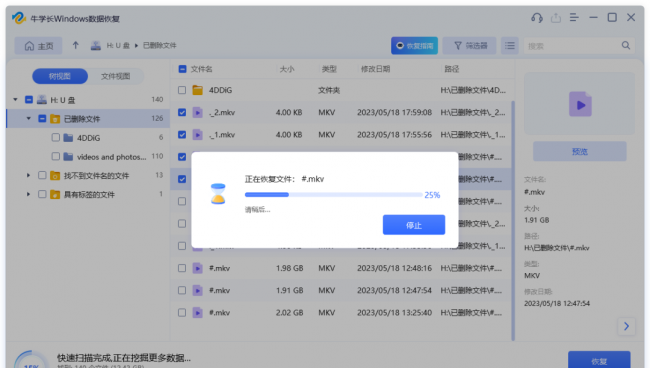Select the 已删除文件 breadcrumb item

160,46
